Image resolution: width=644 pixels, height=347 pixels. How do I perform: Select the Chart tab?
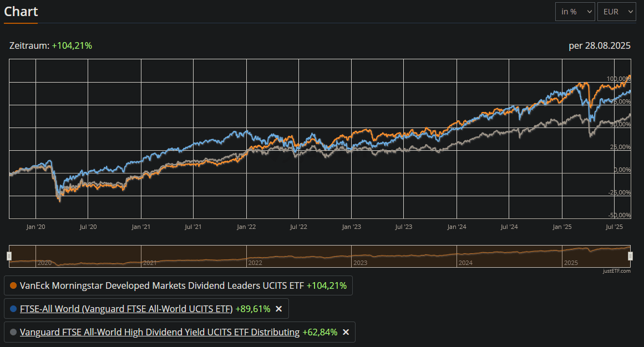click(21, 12)
